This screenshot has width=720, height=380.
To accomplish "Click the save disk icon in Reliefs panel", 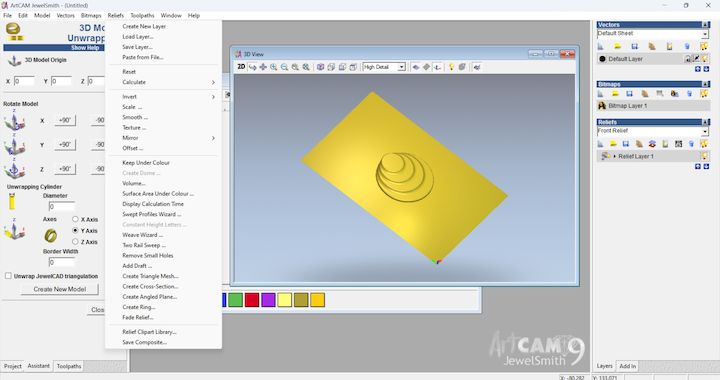I will pyautogui.click(x=625, y=144).
